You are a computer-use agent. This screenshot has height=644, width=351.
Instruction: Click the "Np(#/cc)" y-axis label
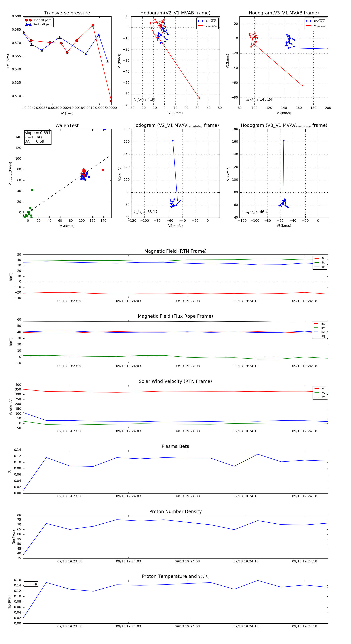pyautogui.click(x=13, y=537)
